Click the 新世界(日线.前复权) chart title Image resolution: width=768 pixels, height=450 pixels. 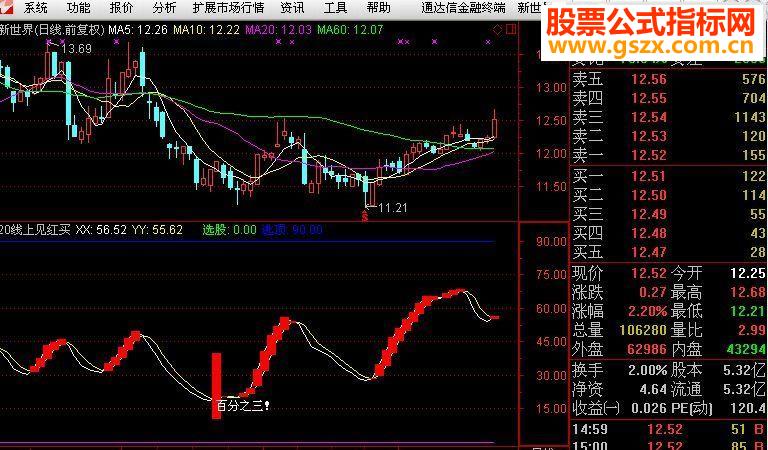(x=52, y=30)
